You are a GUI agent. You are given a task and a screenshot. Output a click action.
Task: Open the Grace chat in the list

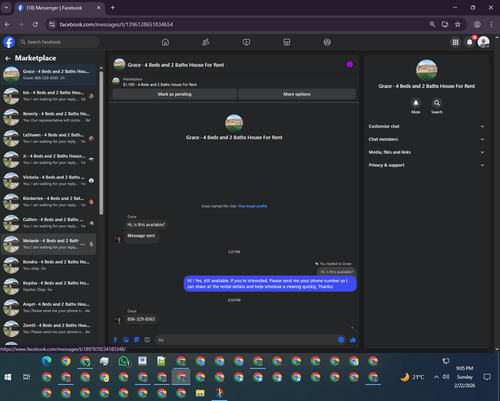tap(49, 75)
